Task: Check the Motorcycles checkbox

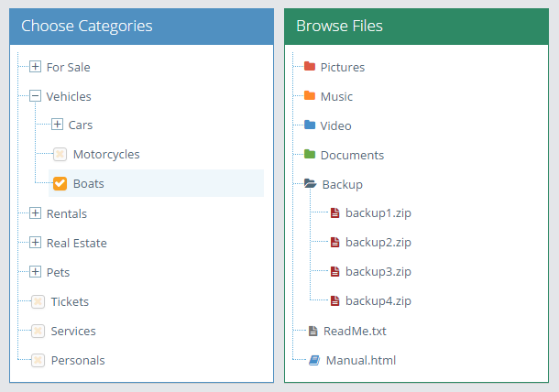Action: (60, 154)
